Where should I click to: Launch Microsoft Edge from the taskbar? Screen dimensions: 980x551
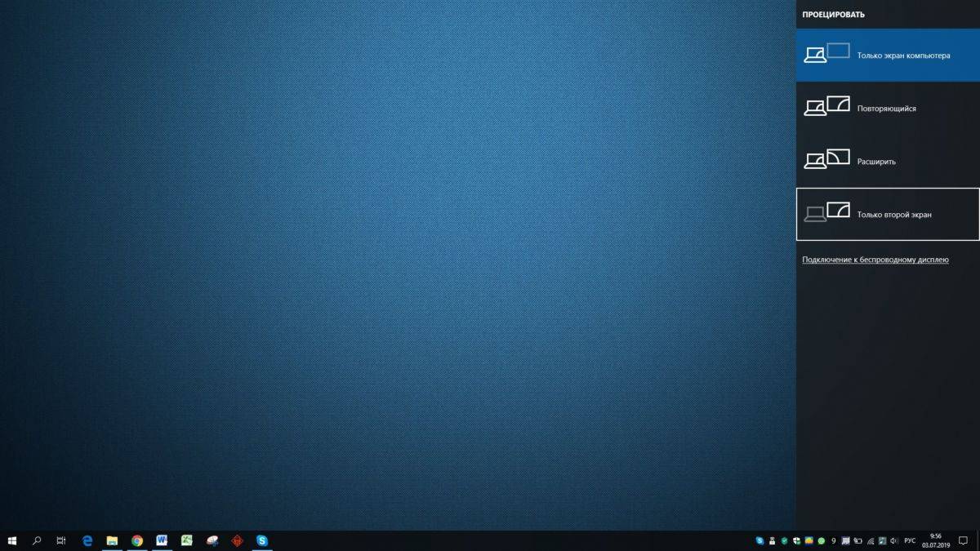[87, 540]
